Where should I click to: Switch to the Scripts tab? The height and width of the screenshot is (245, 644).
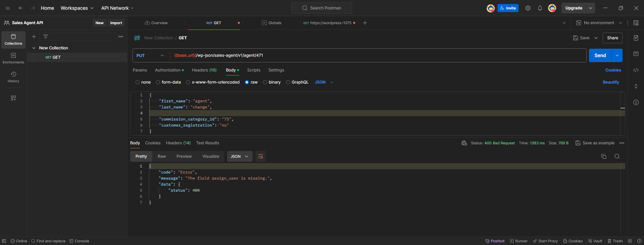(254, 70)
